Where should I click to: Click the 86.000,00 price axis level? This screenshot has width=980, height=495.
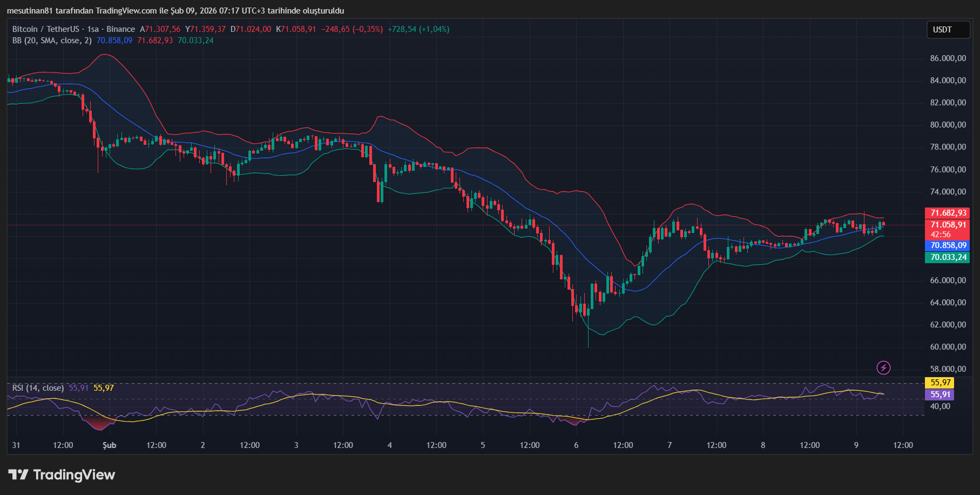(948, 58)
